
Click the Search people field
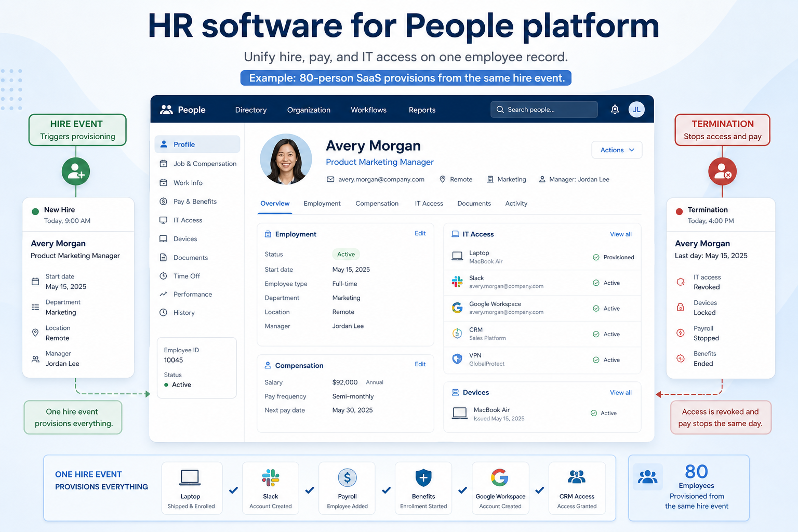tap(544, 110)
